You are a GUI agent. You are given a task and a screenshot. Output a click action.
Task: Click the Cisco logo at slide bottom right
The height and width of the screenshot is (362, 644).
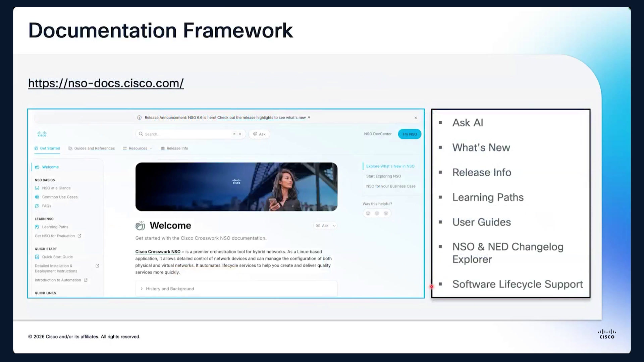(x=607, y=334)
